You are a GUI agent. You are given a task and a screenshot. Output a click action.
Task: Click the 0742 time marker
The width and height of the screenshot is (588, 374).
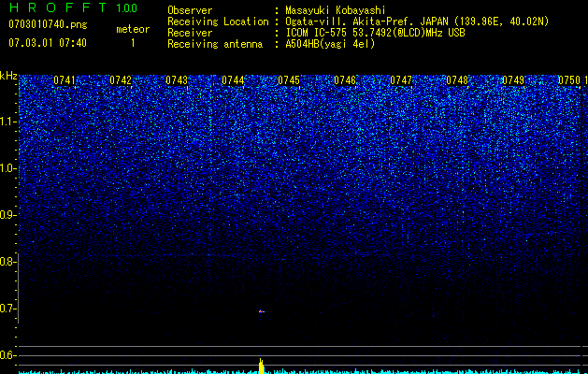[121, 80]
